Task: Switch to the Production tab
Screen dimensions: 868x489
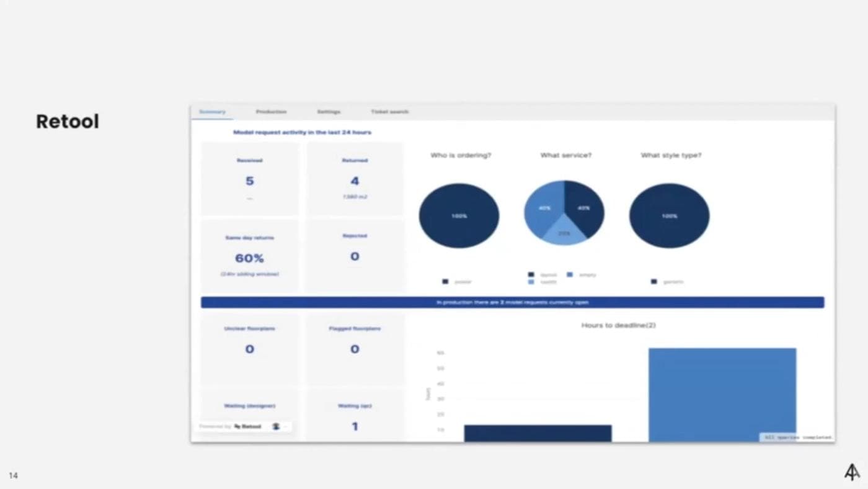Action: [271, 112]
